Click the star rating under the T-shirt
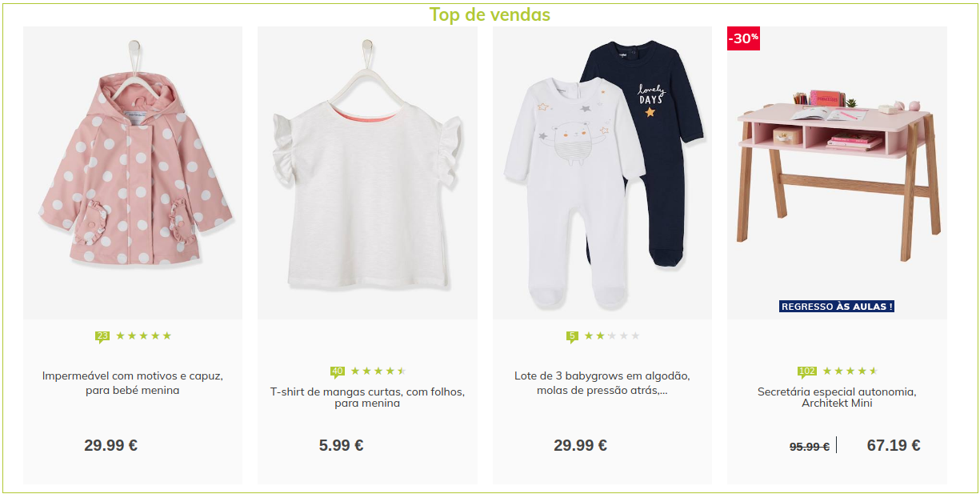 coord(378,371)
